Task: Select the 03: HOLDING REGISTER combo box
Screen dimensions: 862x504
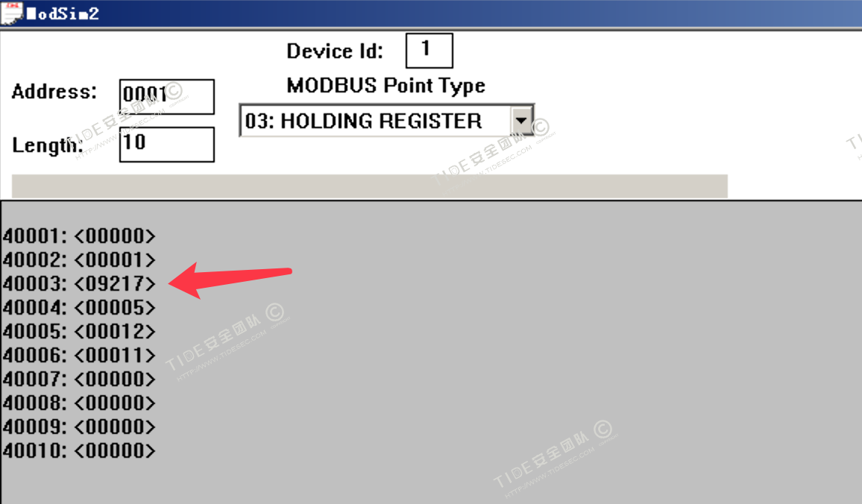Action: coord(386,120)
